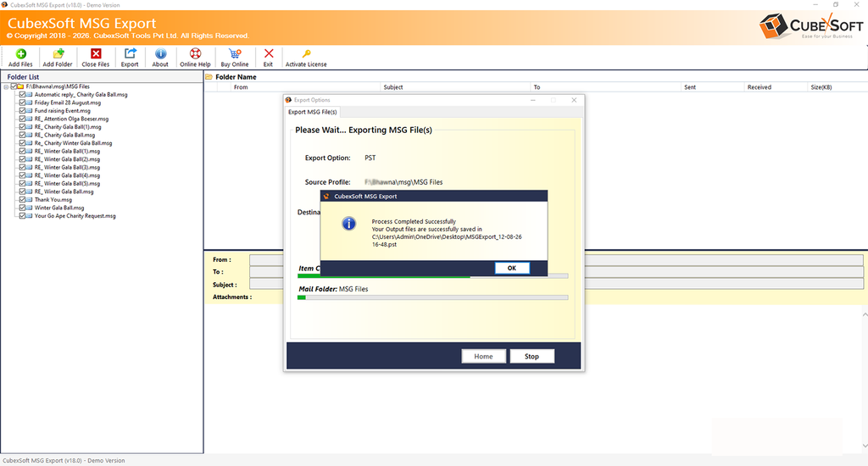Click the Add Folder toolbar icon

pos(58,53)
